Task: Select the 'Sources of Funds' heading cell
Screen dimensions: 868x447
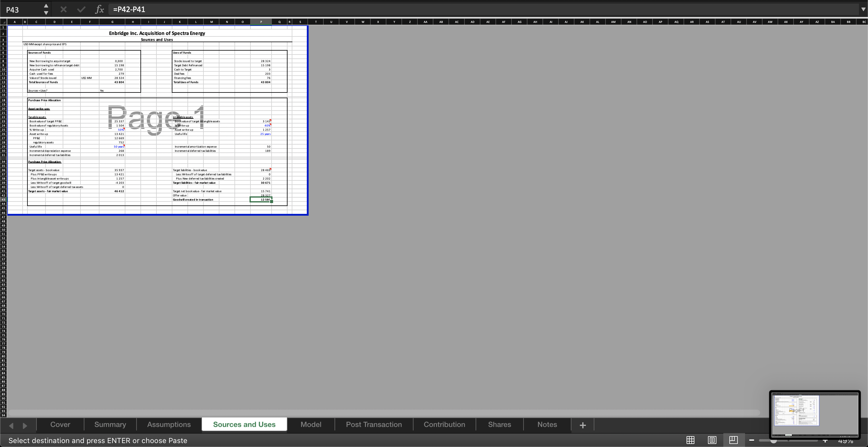Action: (x=39, y=52)
